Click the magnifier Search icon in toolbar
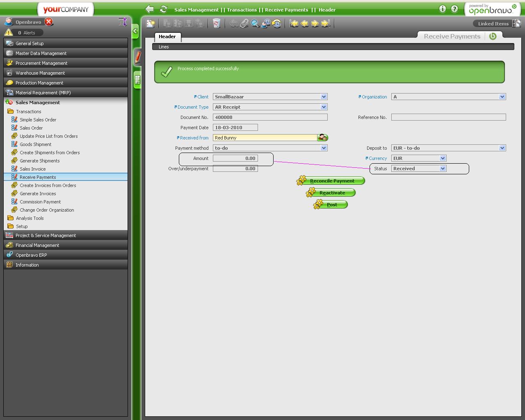 [x=255, y=24]
